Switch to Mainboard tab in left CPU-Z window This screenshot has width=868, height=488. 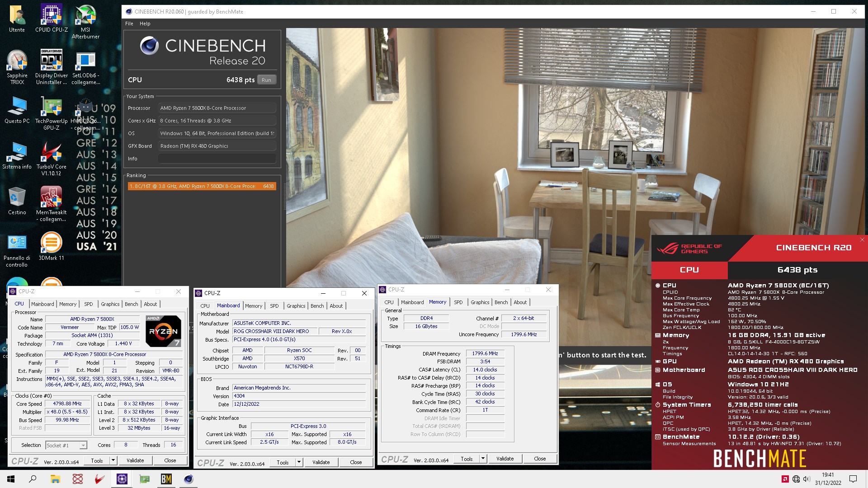42,304
